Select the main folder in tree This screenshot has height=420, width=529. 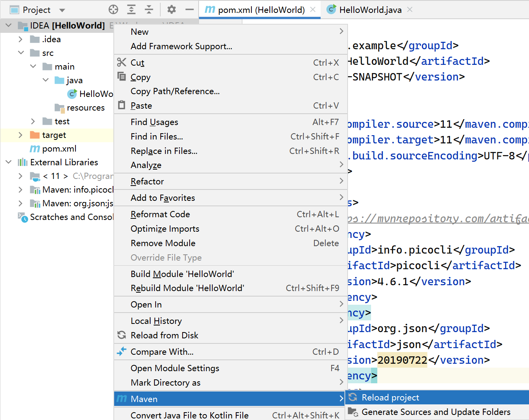tap(58, 66)
